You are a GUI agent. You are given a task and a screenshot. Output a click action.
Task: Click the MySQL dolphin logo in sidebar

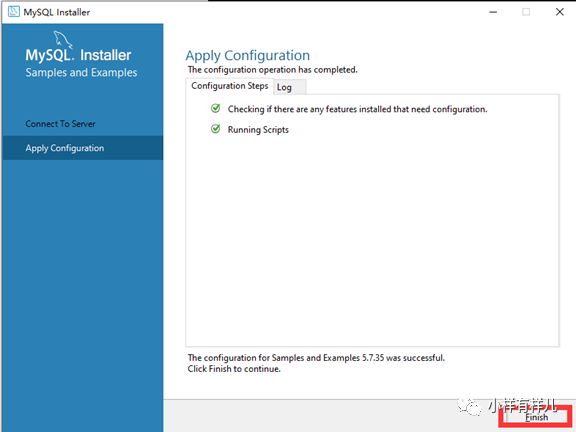63,40
